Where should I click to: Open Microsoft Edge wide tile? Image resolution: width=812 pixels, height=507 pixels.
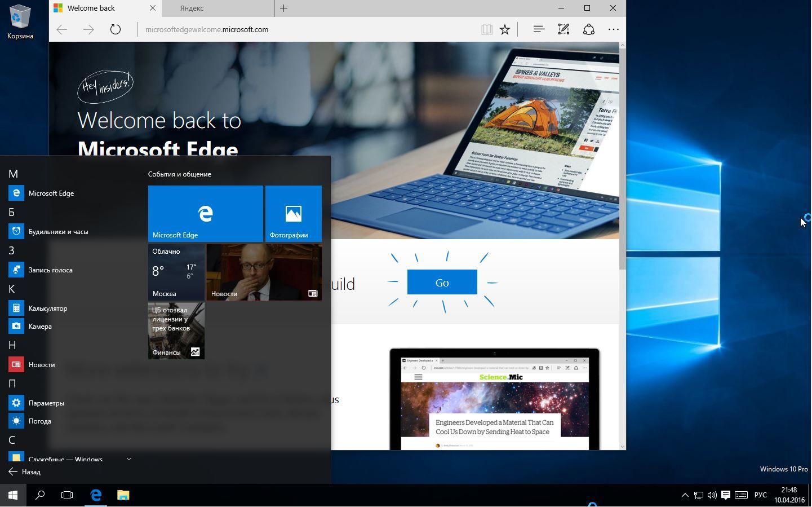(x=206, y=214)
